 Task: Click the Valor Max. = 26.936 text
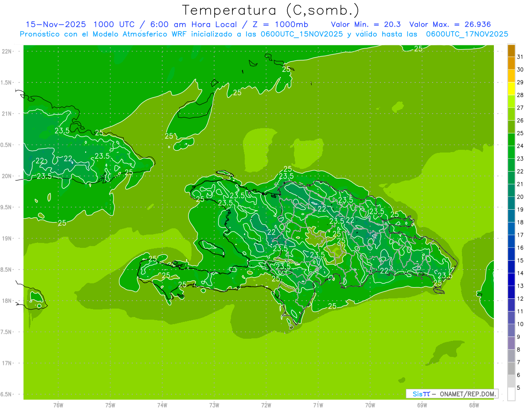450,24
